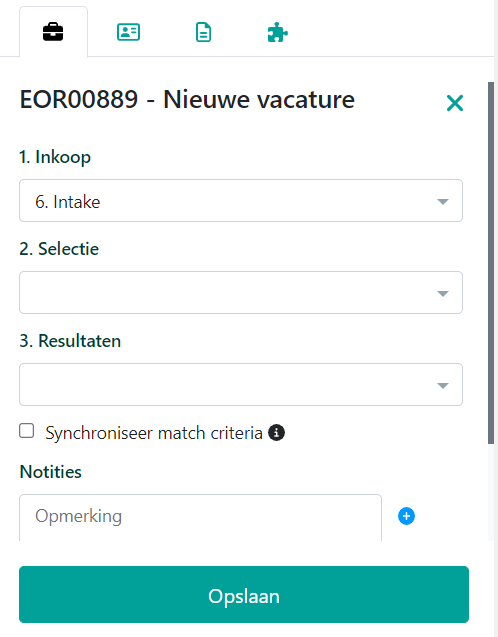Click the arrow on the Resultaten combo box
The image size is (498, 637).
pos(442,385)
